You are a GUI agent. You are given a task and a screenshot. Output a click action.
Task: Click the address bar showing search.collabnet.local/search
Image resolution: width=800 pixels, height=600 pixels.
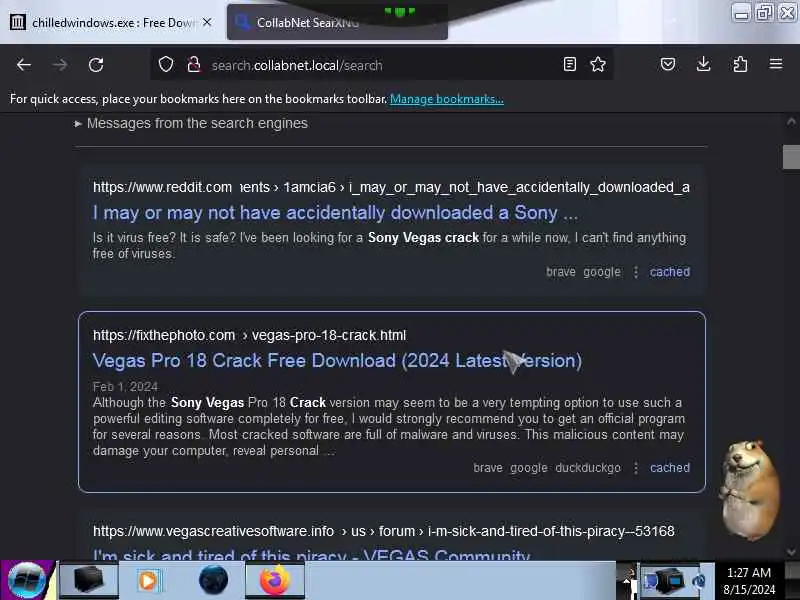click(383, 65)
